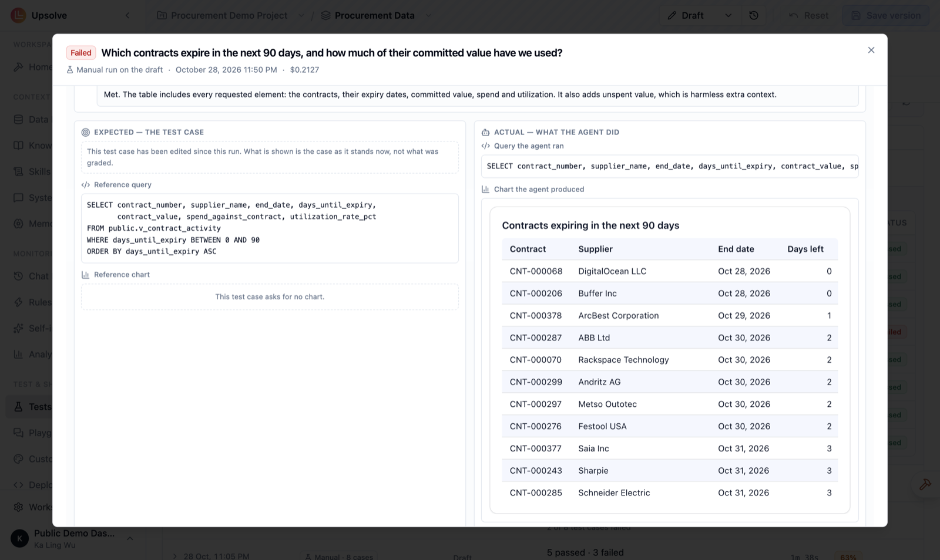Click the End date column header
940x560 pixels.
[x=736, y=249]
